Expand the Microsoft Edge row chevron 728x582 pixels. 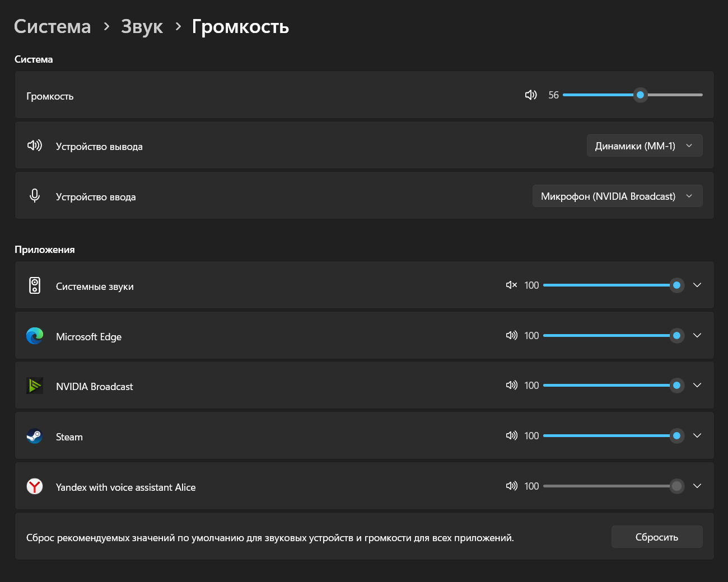coord(697,335)
